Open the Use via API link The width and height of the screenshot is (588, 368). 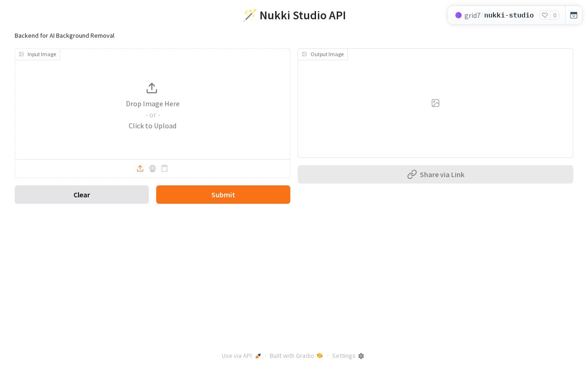(242, 356)
